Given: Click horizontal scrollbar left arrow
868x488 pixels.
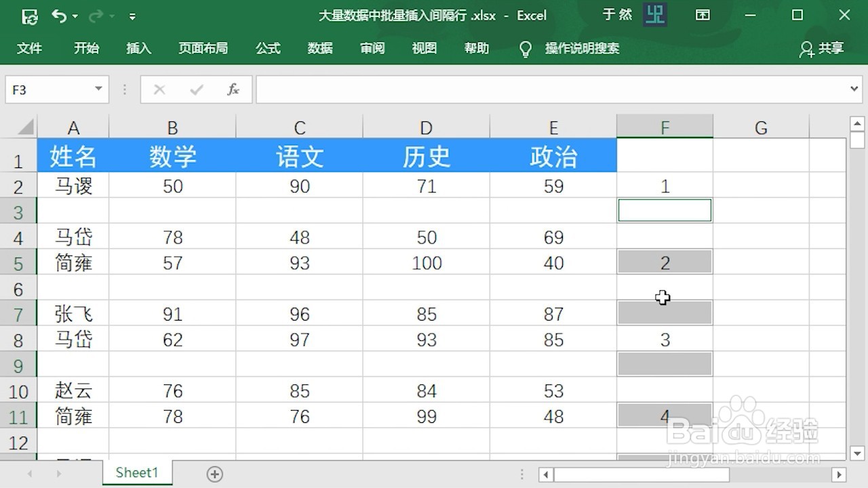Looking at the screenshot, I should pyautogui.click(x=547, y=474).
